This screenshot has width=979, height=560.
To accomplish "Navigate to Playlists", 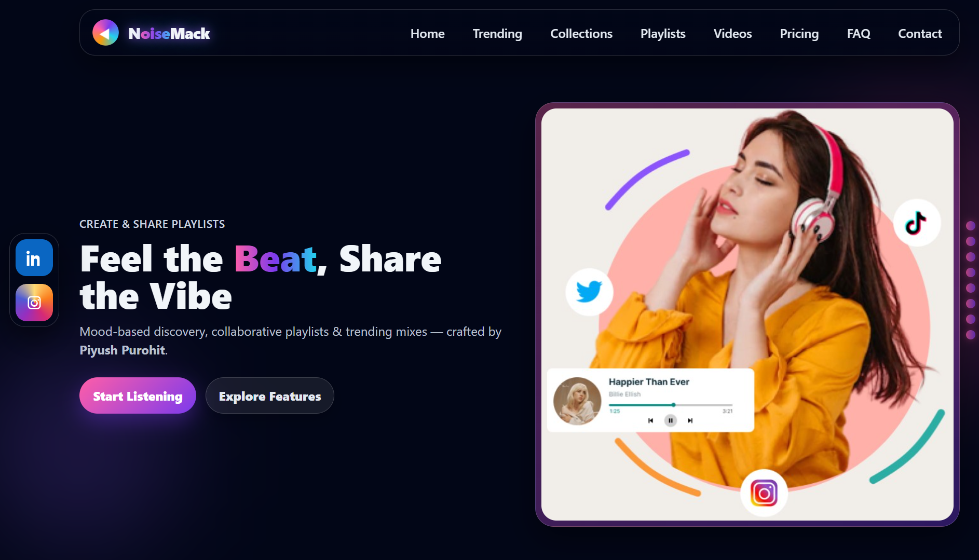I will click(x=662, y=34).
